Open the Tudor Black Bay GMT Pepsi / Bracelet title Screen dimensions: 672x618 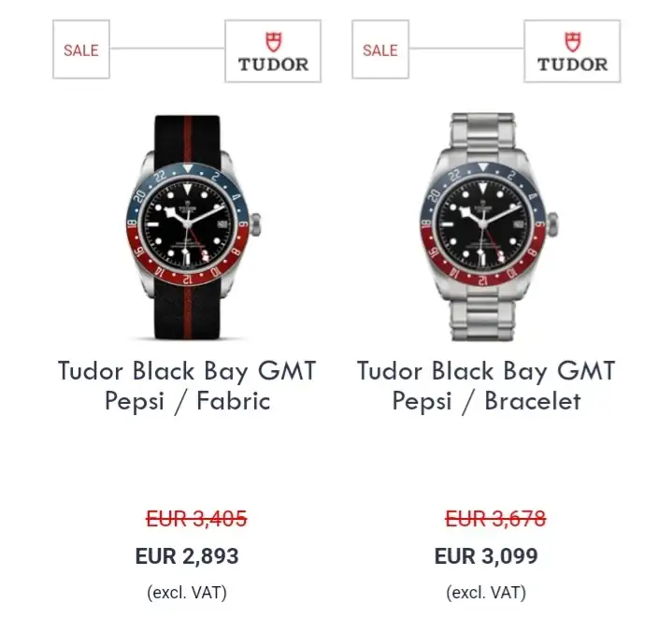coord(486,386)
